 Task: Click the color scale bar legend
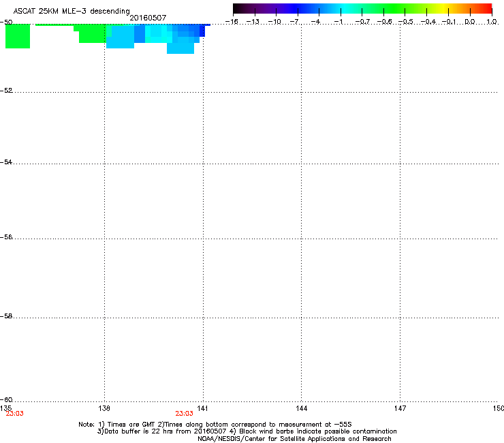point(362,8)
